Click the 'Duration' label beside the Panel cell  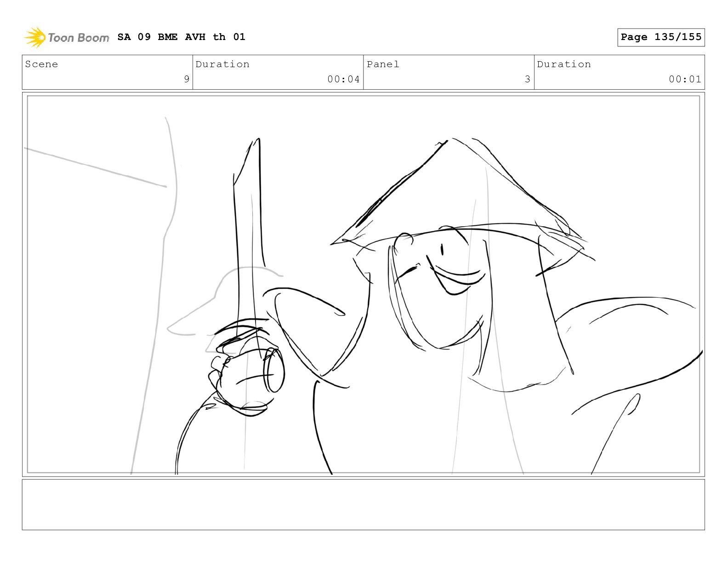tap(564, 64)
